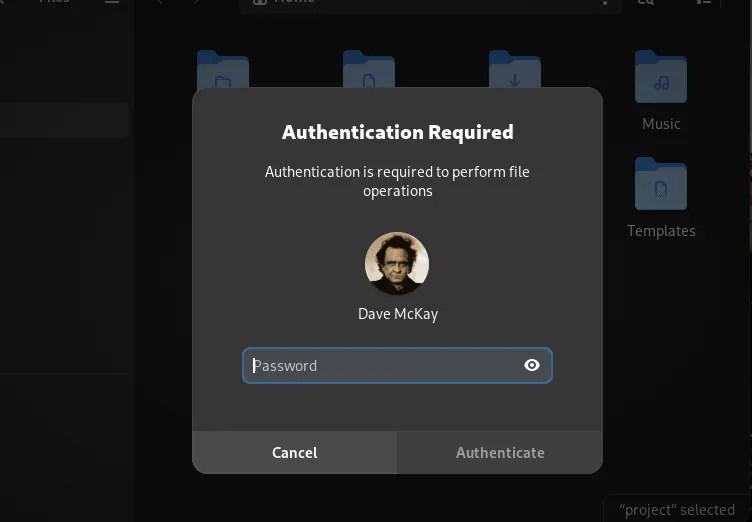Select the Music folder icon
Viewport: 752px width, 522px height.
[x=661, y=77]
